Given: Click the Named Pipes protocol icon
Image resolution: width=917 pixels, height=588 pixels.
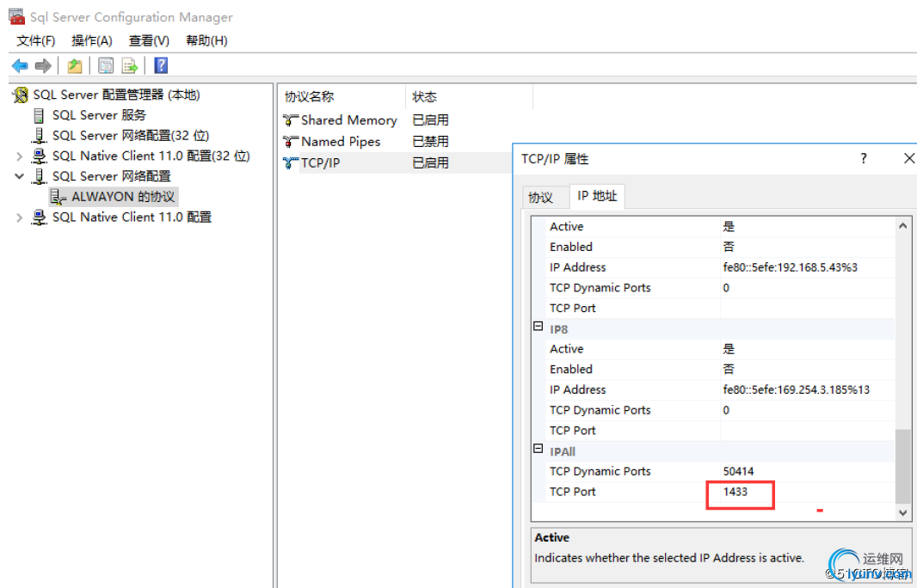Looking at the screenshot, I should [290, 142].
